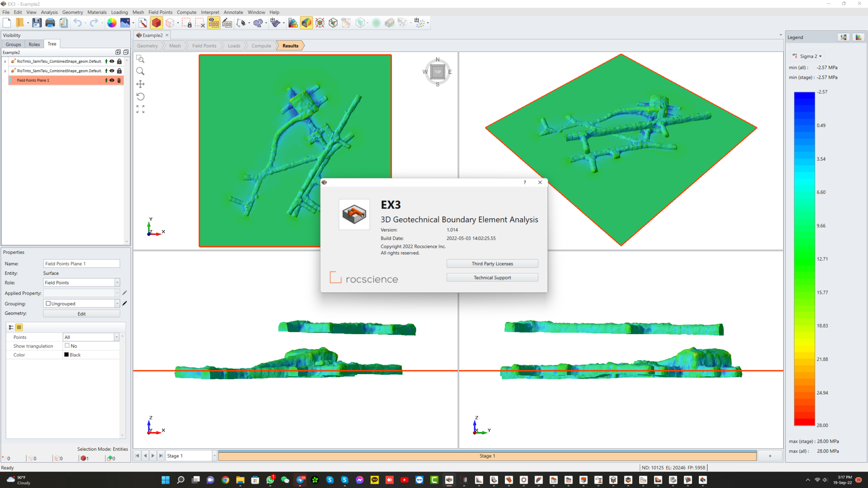Open the Undo toolbar icon

pyautogui.click(x=77, y=23)
